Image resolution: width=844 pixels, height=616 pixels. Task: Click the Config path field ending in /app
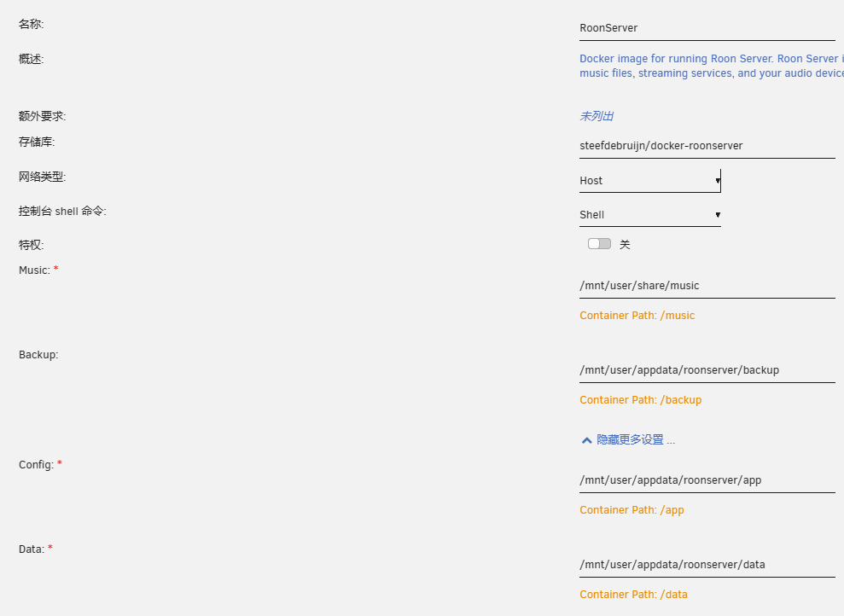click(707, 480)
